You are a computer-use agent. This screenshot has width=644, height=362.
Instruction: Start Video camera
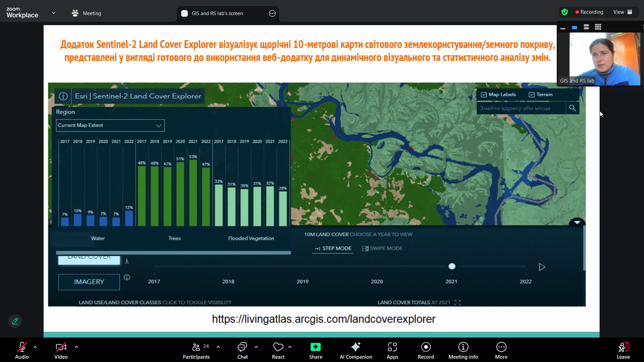point(61,347)
